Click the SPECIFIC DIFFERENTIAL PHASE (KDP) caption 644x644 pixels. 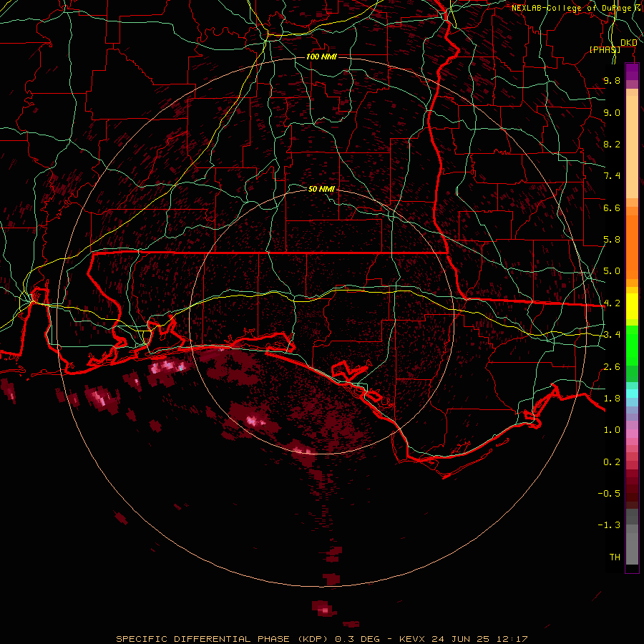click(x=223, y=639)
